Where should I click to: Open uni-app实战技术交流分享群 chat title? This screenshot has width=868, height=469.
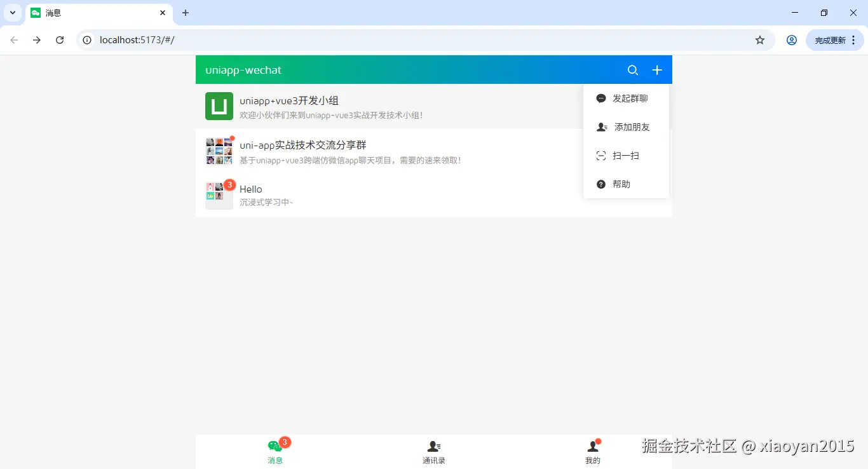coord(303,145)
